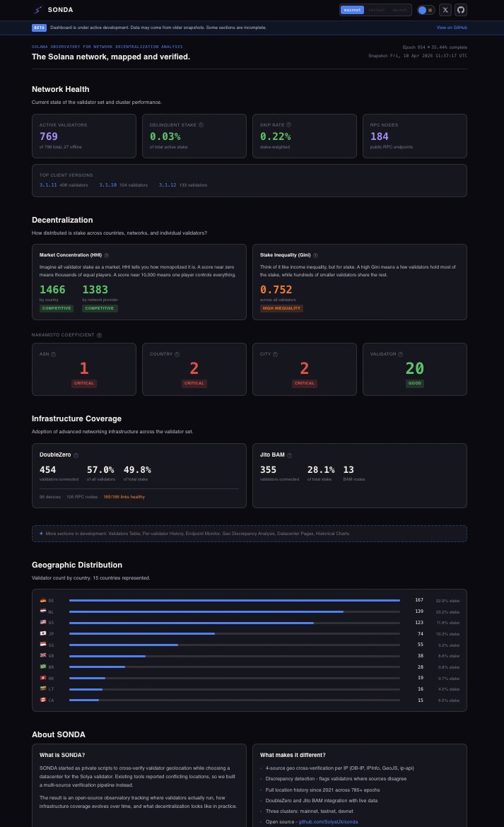Click the GB flag icon

click(x=43, y=655)
